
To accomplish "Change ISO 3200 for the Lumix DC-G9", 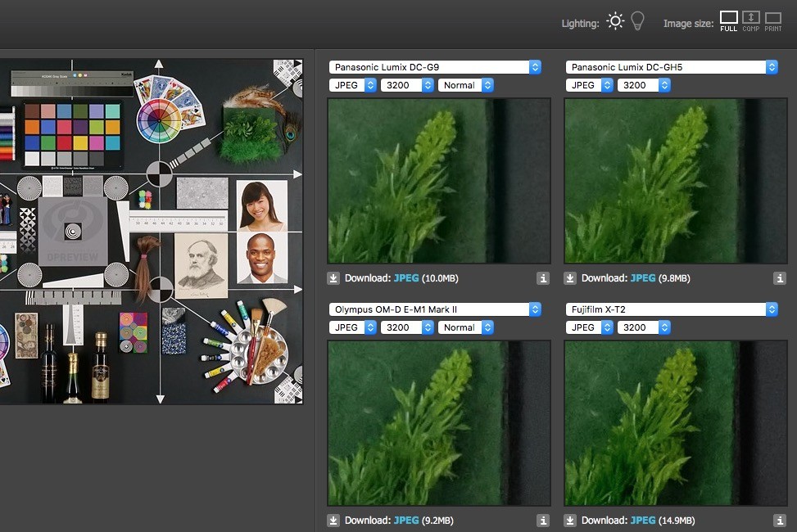I will [x=407, y=85].
